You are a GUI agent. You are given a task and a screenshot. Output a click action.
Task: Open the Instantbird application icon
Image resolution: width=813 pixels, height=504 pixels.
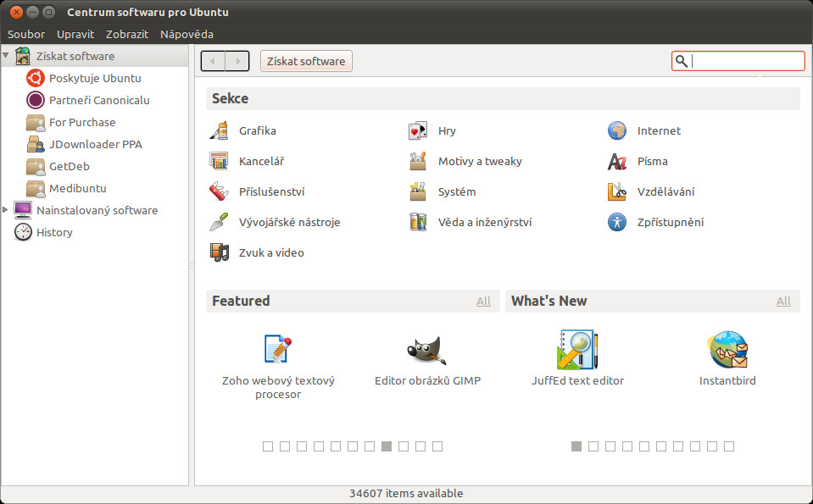(x=727, y=349)
